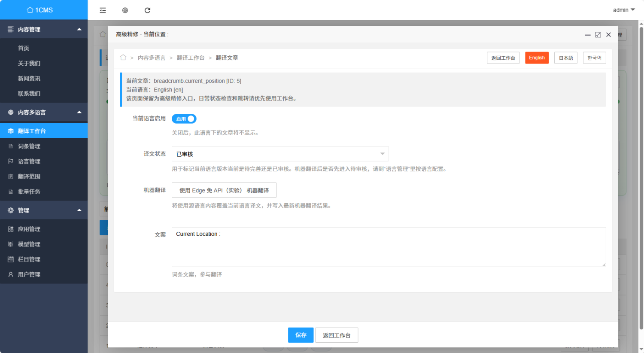The width and height of the screenshot is (644, 353).
Task: Switch to the English language tab
Action: [537, 58]
